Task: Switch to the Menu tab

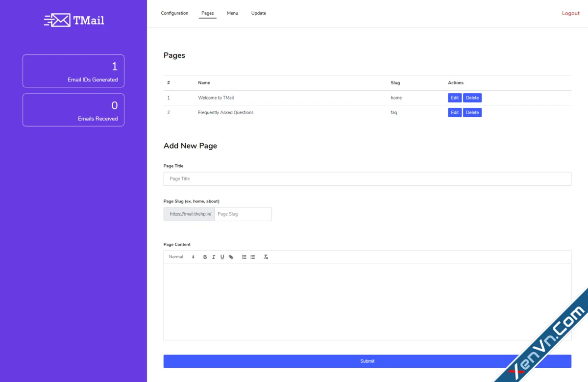Action: tap(232, 13)
